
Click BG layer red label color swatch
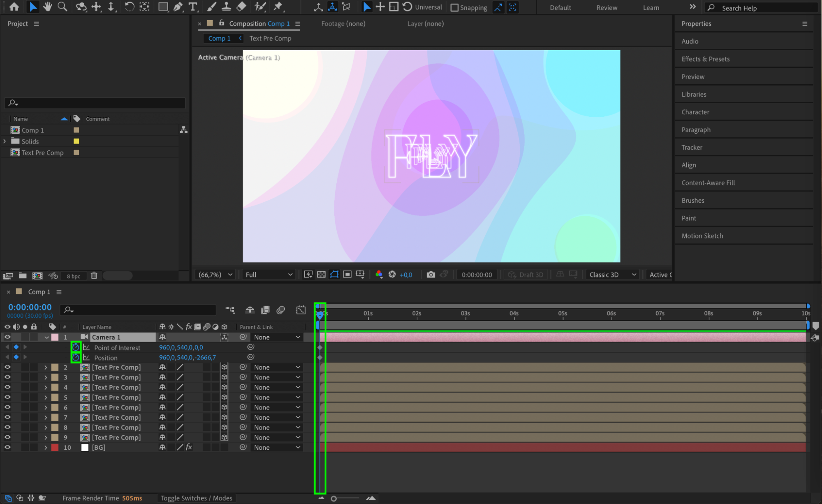point(55,447)
